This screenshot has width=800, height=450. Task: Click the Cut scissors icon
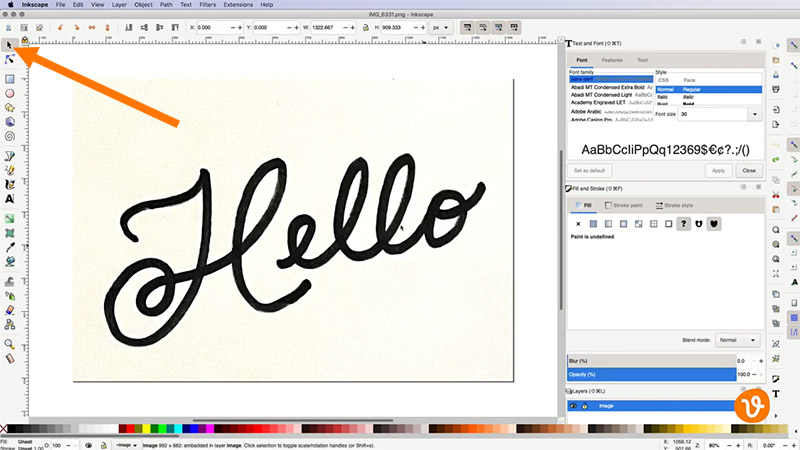[x=776, y=195]
